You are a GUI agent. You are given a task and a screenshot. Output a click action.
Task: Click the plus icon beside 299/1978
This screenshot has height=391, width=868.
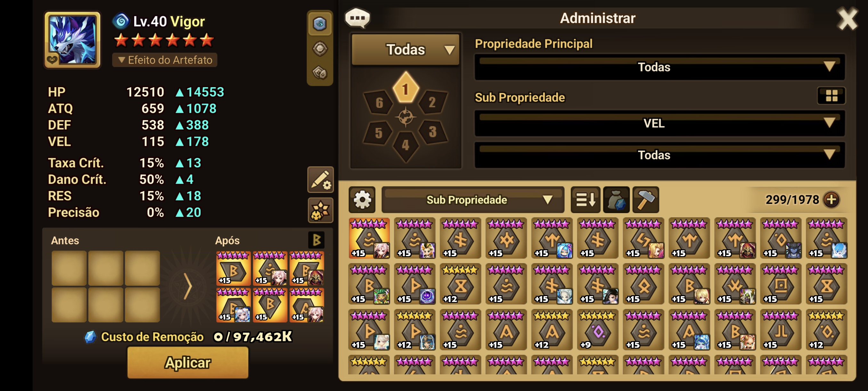[x=831, y=200]
